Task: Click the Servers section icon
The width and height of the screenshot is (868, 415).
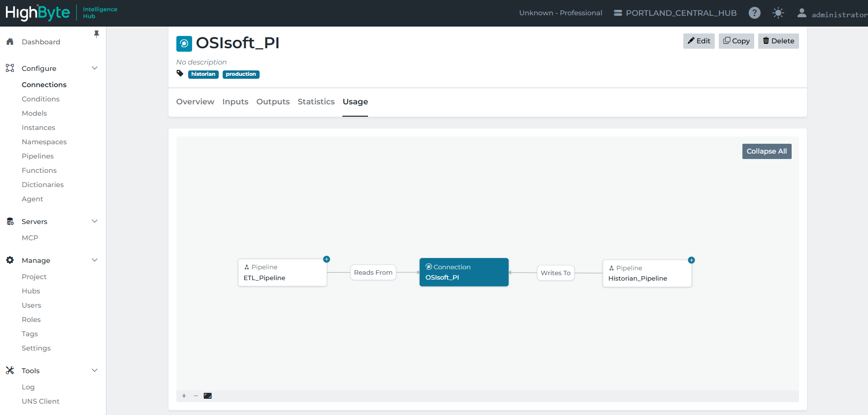Action: coord(10,222)
